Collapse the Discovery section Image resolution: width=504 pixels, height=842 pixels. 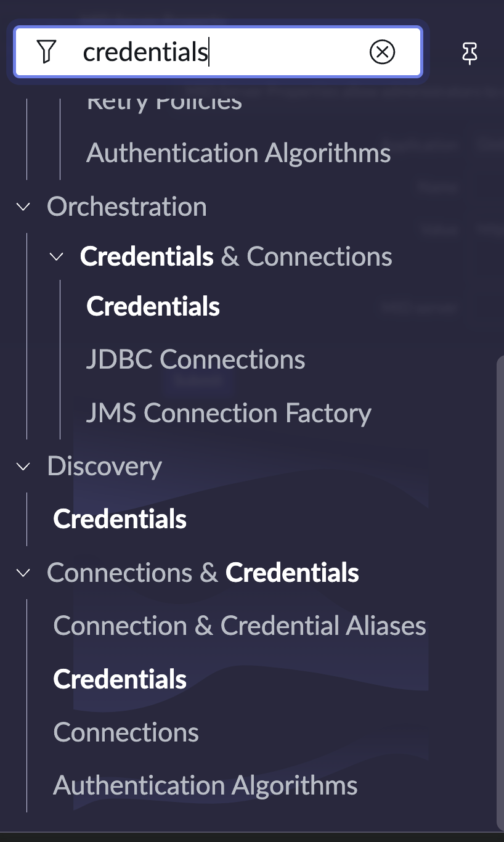(x=23, y=467)
